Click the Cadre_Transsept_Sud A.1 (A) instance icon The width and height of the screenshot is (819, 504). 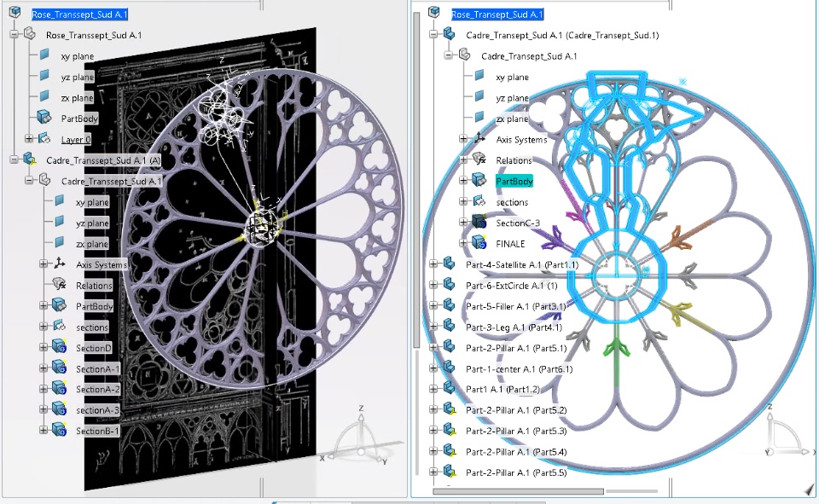point(29,159)
